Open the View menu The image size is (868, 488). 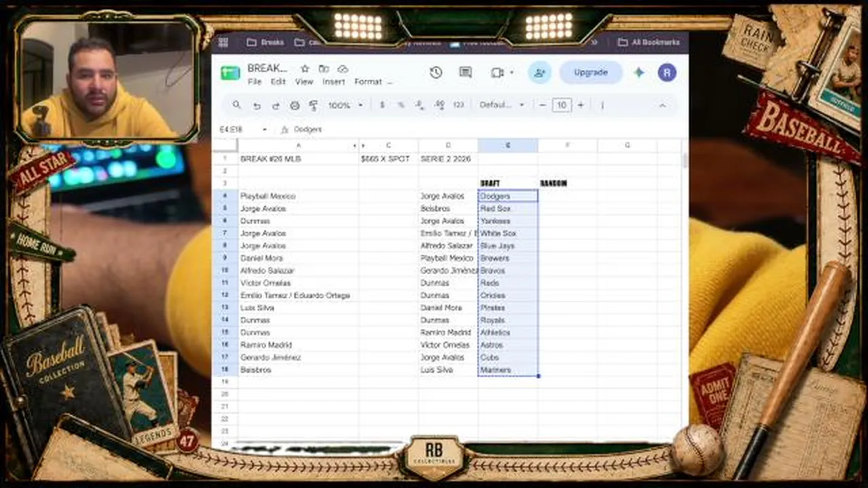click(x=304, y=82)
